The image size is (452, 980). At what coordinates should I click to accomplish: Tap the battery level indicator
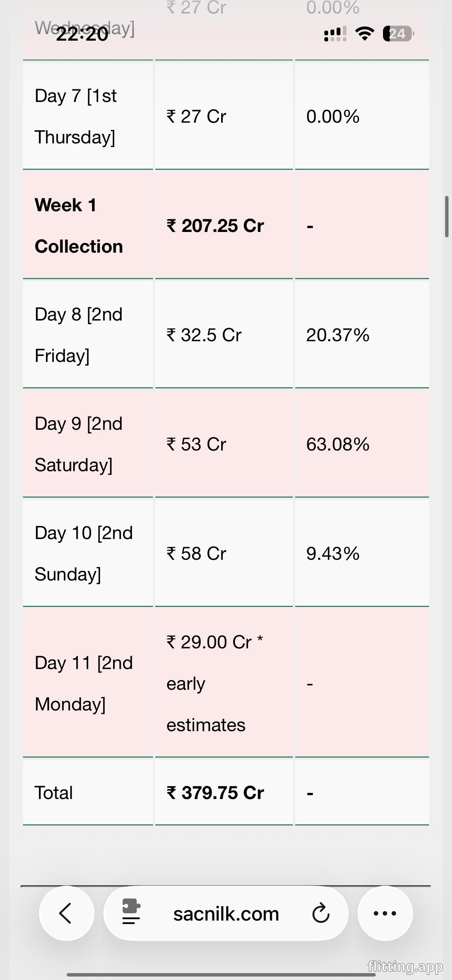[398, 34]
